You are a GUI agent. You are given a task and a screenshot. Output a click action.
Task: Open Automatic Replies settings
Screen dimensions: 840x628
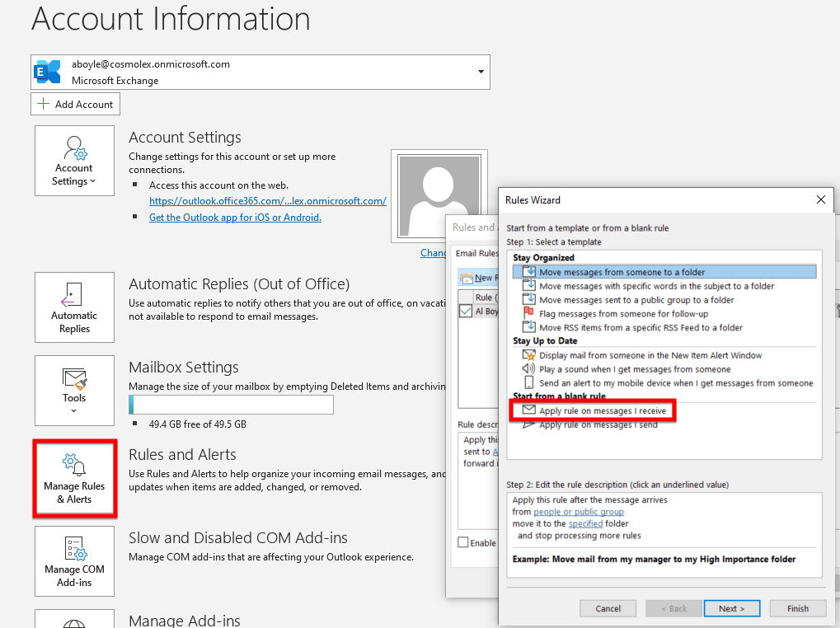[74, 307]
